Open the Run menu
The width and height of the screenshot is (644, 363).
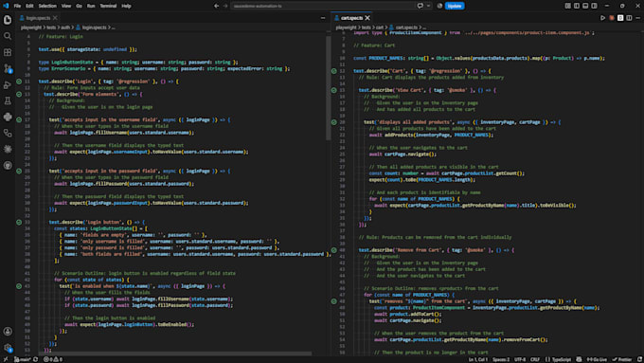pos(91,6)
